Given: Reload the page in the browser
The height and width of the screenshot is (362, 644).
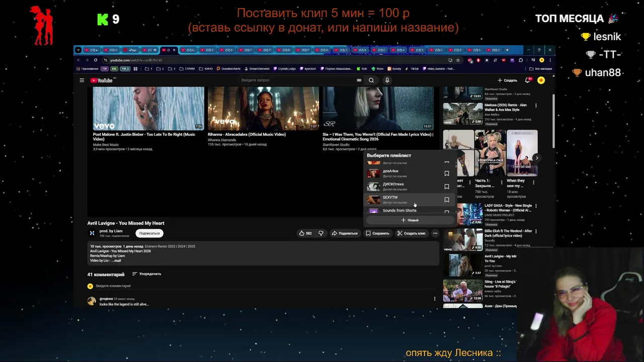Looking at the screenshot, I should click(x=95, y=60).
